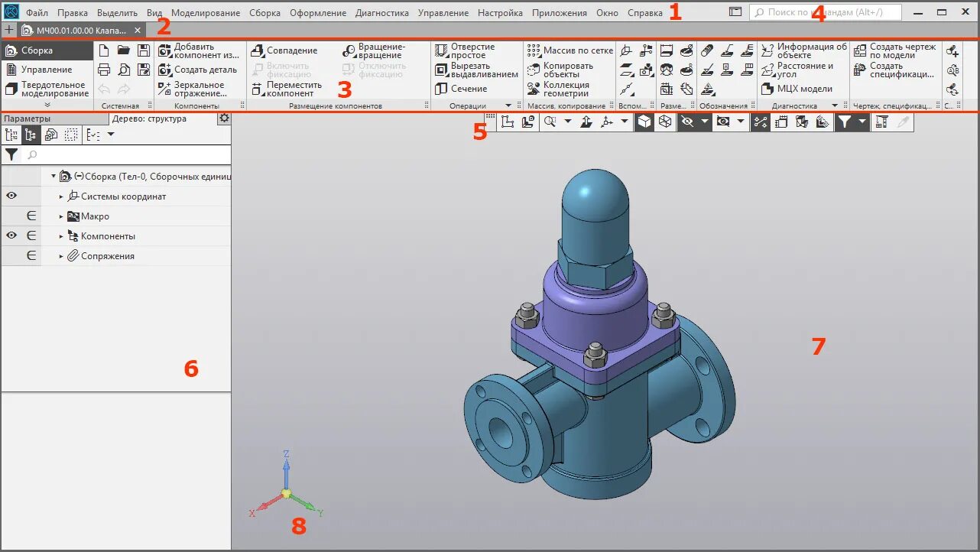This screenshot has height=552, width=980.
Task: Open the Файл menu
Action: 37,13
